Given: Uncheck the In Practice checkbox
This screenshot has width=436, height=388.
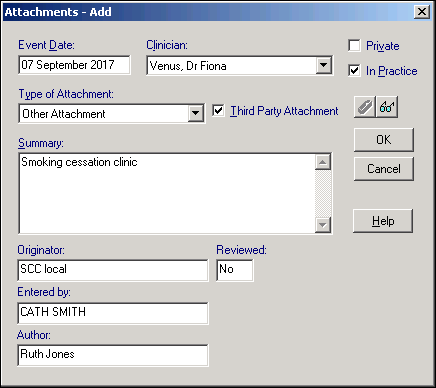Looking at the screenshot, I should point(354,71).
